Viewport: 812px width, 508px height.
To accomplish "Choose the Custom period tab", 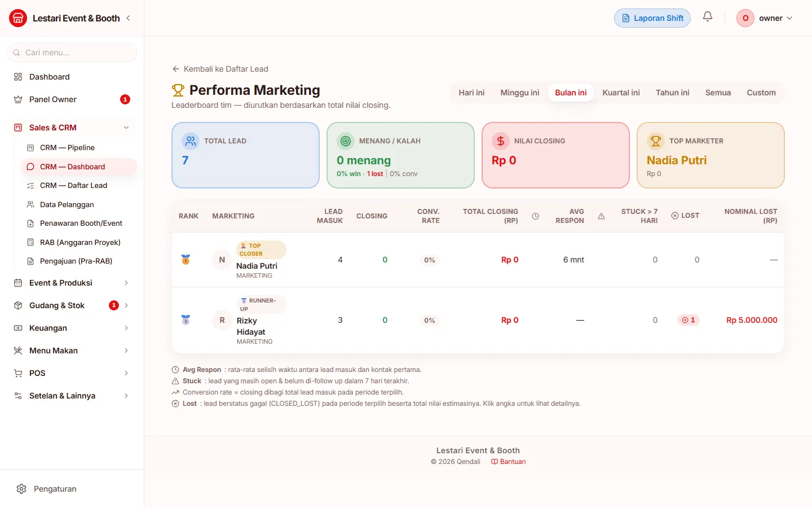I will (x=761, y=93).
